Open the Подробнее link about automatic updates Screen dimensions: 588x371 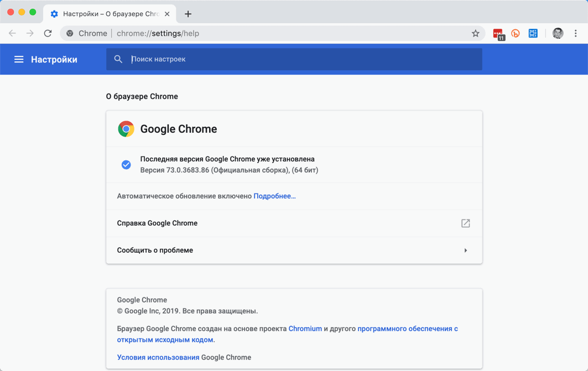274,196
